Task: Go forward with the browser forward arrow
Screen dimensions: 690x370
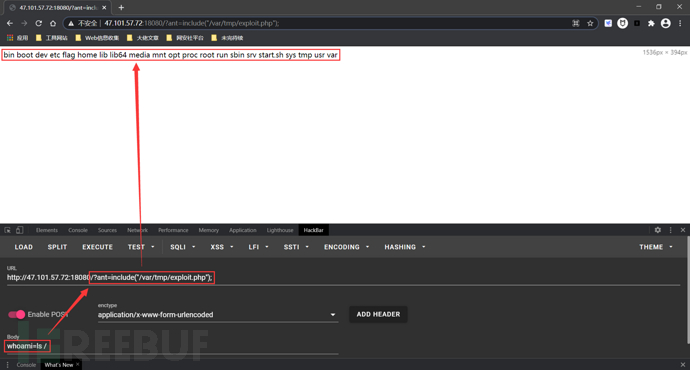Action: pos(24,23)
